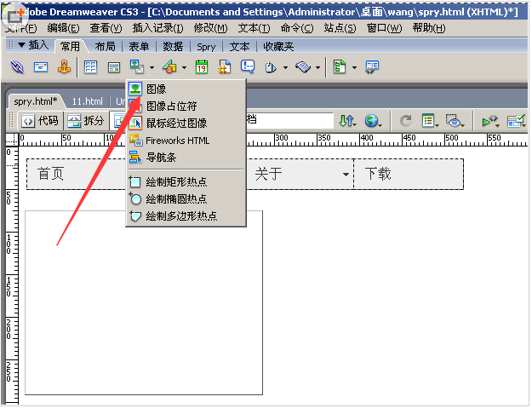Expand the 关于 submenu arrow
This screenshot has width=532, height=408.
point(346,175)
